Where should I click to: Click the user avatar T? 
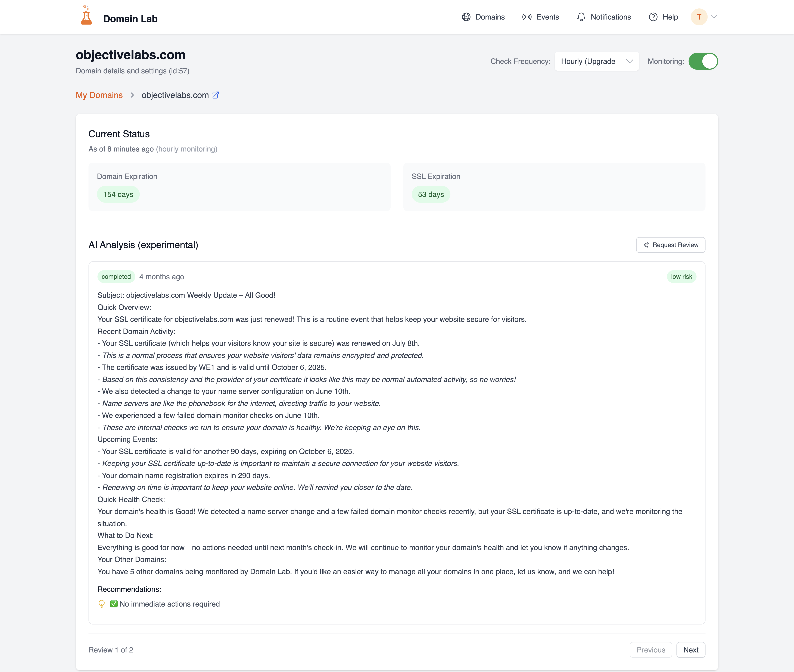[699, 17]
